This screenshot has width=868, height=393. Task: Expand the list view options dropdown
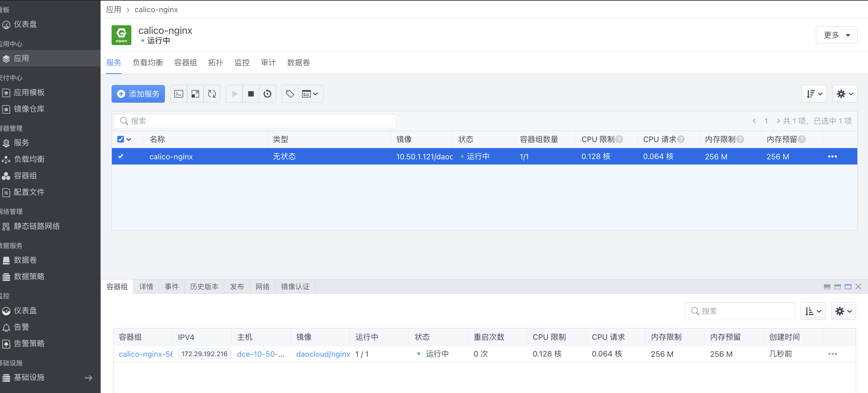click(310, 94)
